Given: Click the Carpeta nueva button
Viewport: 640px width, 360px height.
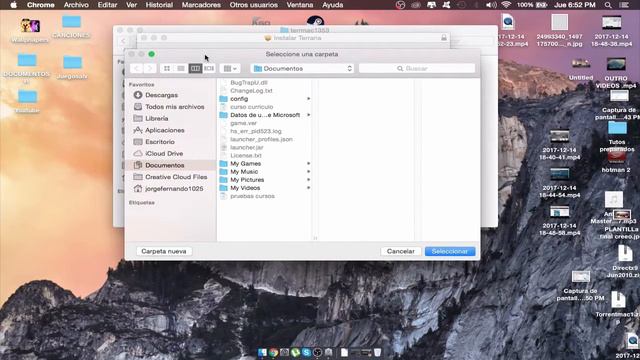Looking at the screenshot, I should pyautogui.click(x=164, y=251).
